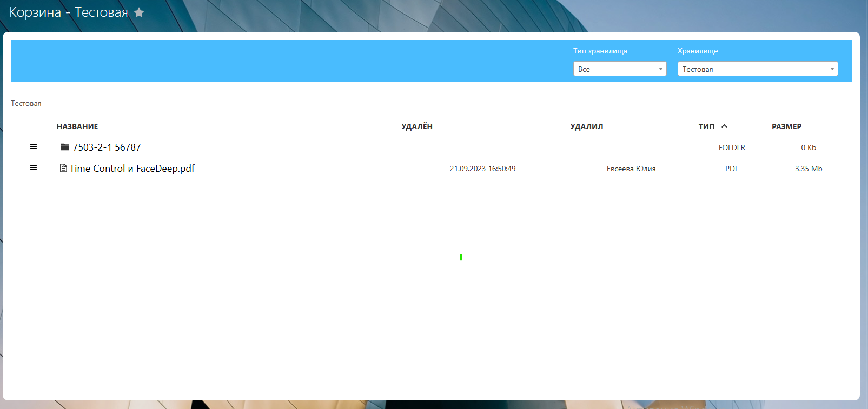Expand the Тип хранилища dropdown
This screenshot has height=409, width=868.
point(619,69)
